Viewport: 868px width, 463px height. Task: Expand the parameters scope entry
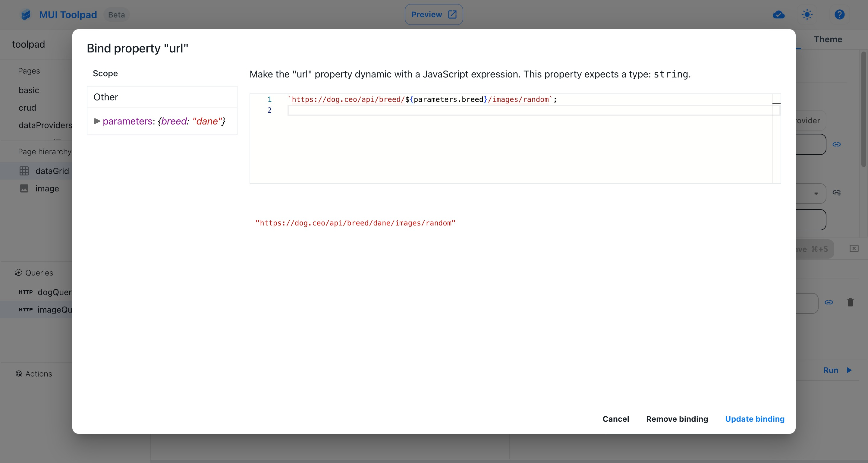97,121
